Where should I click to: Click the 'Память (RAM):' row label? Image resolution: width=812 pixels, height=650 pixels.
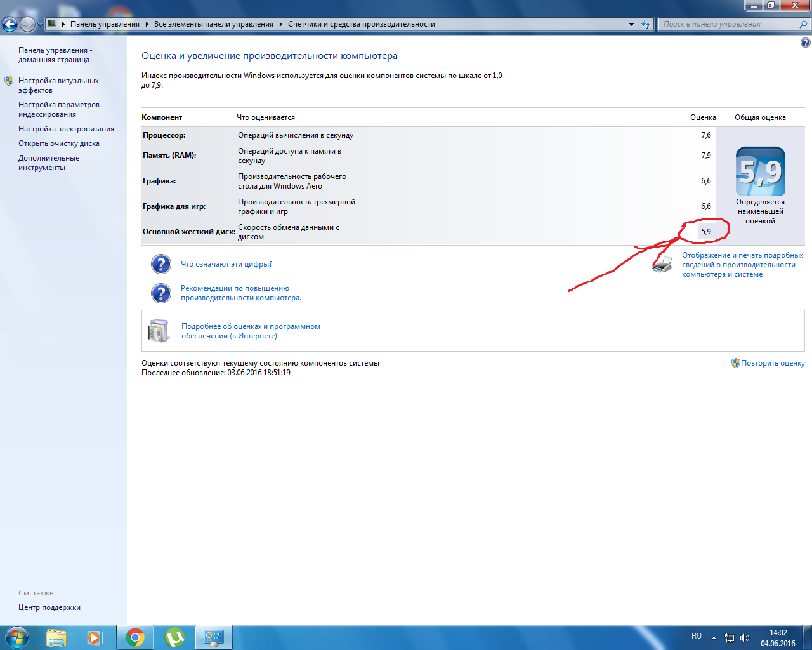pos(169,156)
